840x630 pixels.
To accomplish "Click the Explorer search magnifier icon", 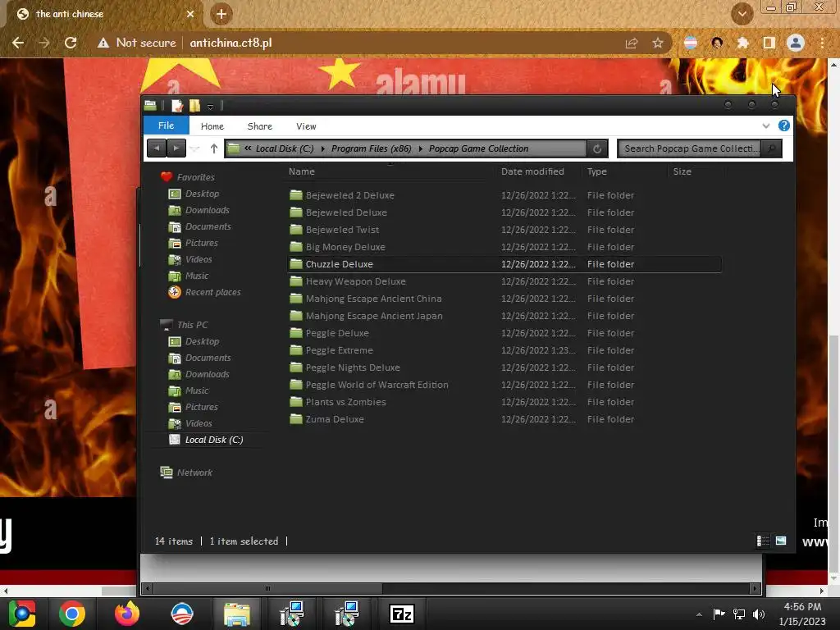I will click(771, 148).
